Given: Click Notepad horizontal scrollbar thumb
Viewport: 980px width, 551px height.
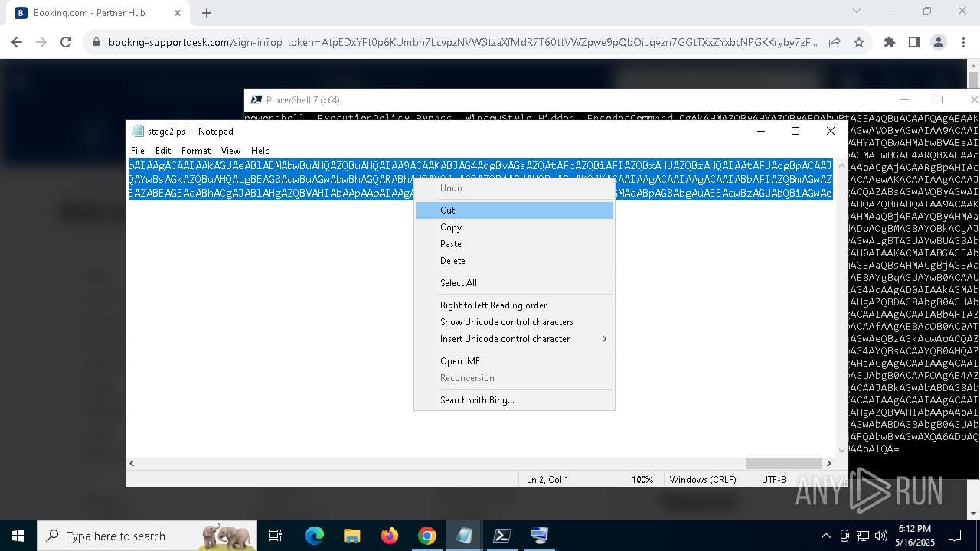Looking at the screenshot, I should click(783, 463).
